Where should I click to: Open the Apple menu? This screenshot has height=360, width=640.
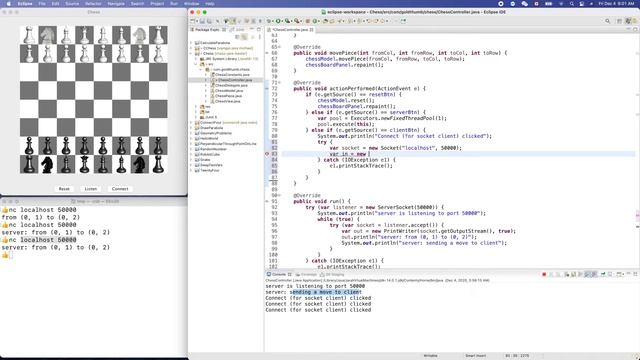[8, 4]
